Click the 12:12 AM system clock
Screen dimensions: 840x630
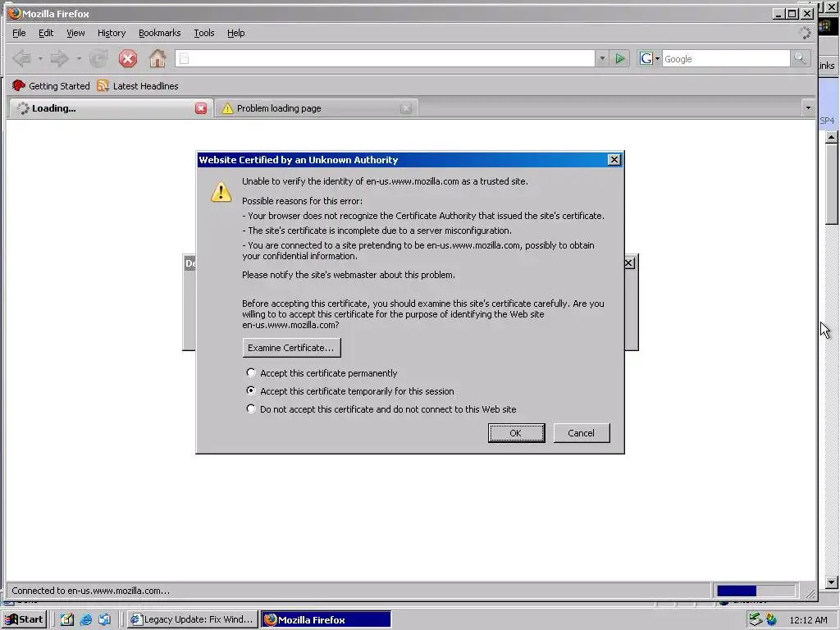point(808,620)
